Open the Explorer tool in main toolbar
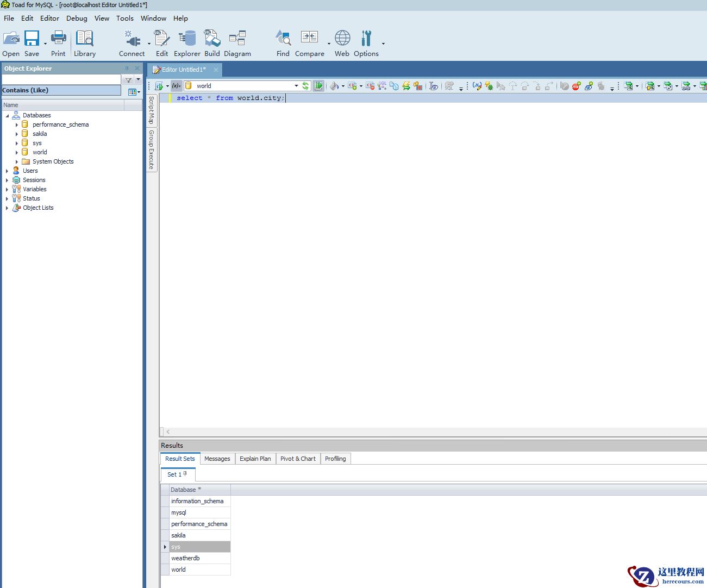 (x=187, y=43)
